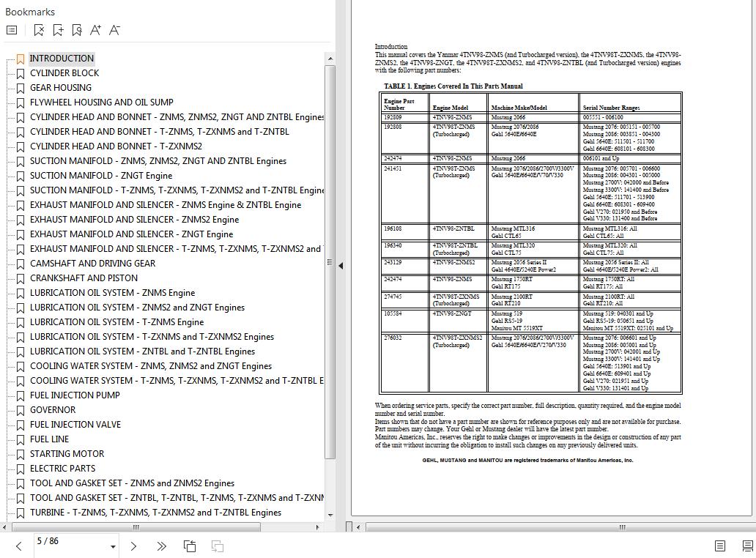Click the bookmarks vertical scrollbar thumb
Viewport: 756px width, 558px height.
tap(330, 261)
